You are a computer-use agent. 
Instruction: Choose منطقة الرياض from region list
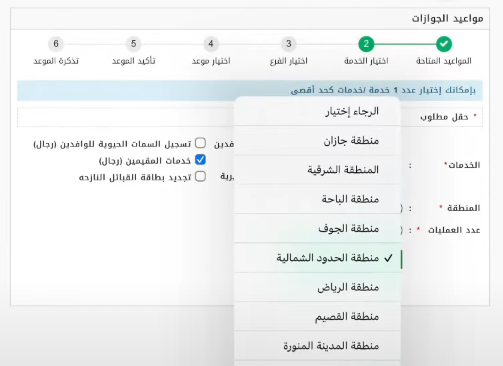317,287
